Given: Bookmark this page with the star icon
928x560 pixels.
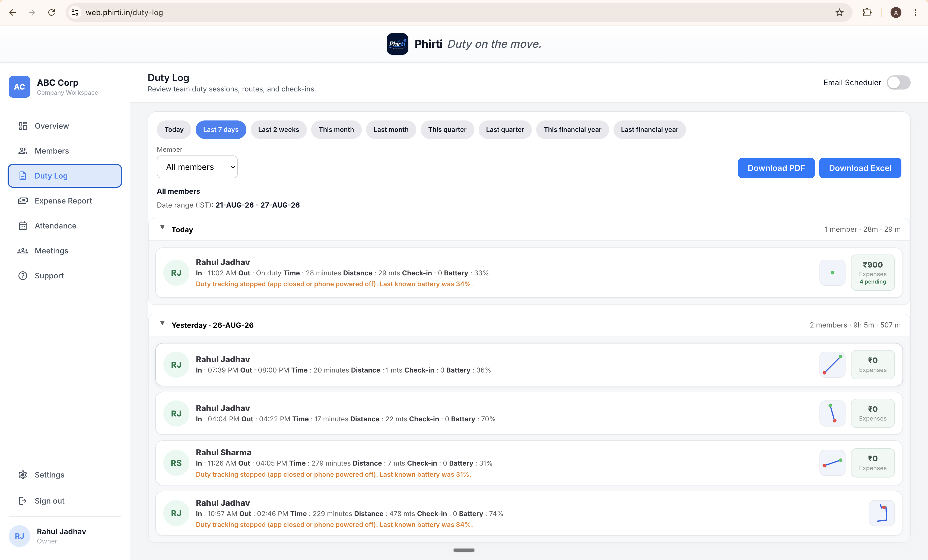Looking at the screenshot, I should pos(840,12).
